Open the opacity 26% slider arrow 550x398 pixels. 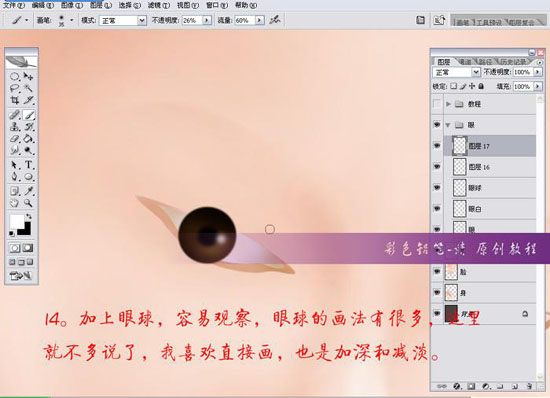207,20
